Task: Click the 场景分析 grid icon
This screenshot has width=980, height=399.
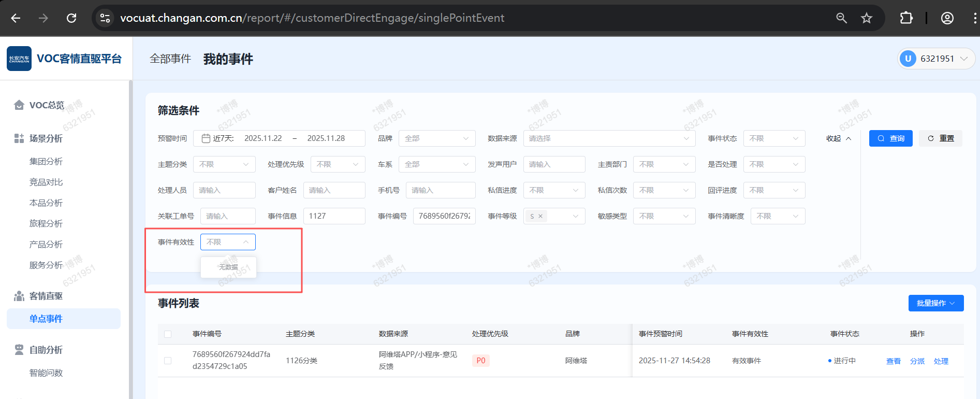Action: coord(19,138)
